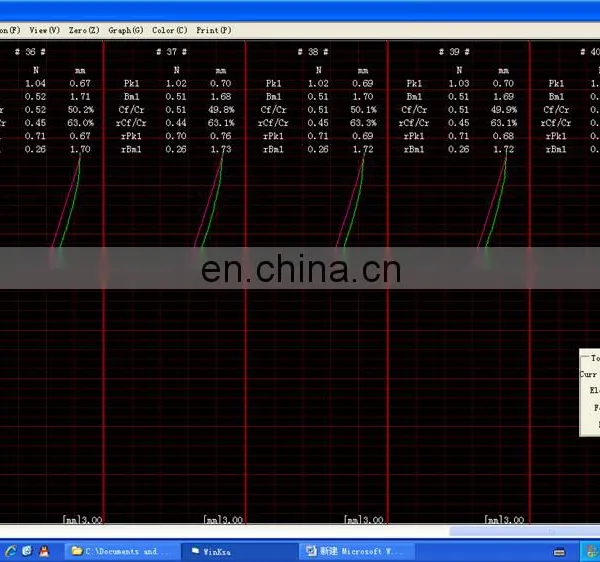Click the rPk1 label in panel 37
Viewport: 600px width, 562px height.
(x=131, y=136)
